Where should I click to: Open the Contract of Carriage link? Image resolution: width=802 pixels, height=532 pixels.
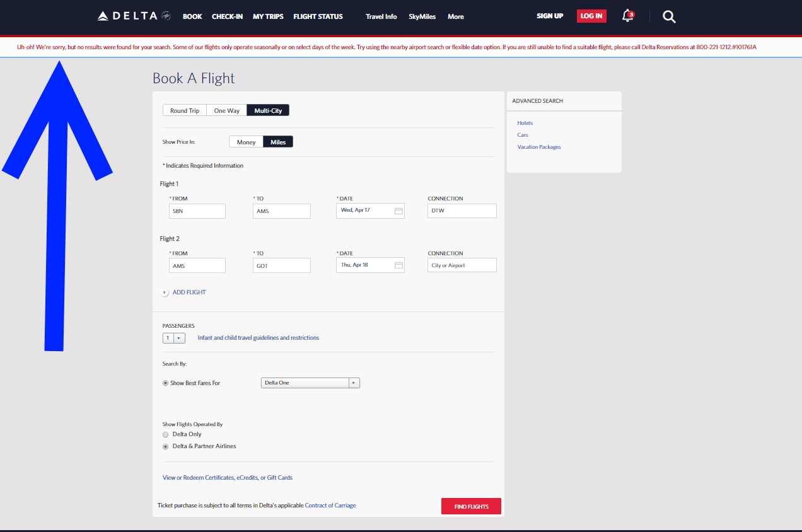(x=330, y=506)
